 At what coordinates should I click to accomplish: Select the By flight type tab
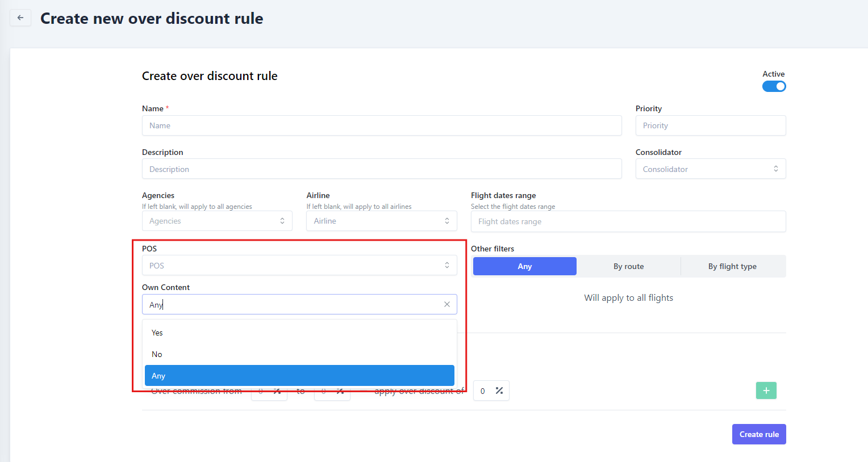(732, 266)
